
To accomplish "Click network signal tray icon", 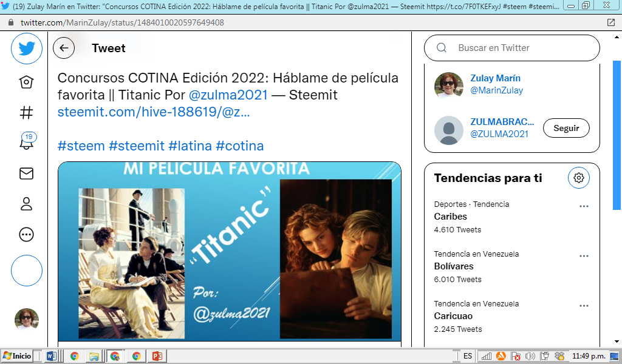I will click(x=487, y=356).
